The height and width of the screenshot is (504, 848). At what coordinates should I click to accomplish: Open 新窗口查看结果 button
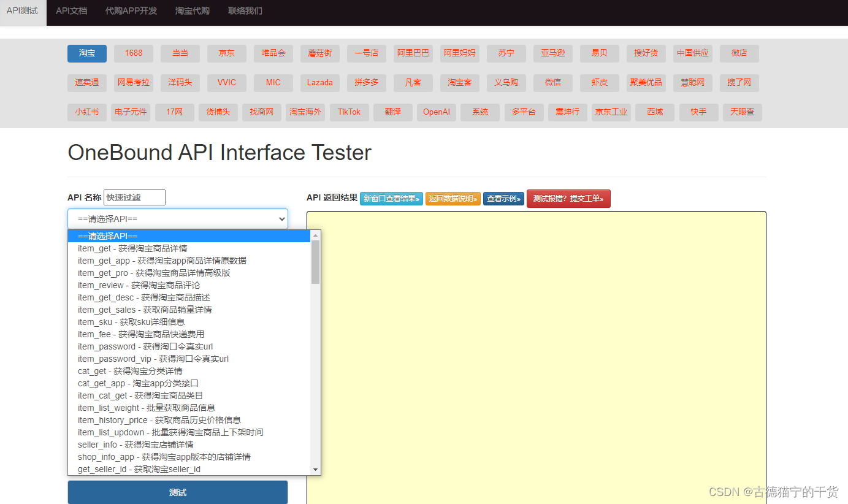(391, 199)
